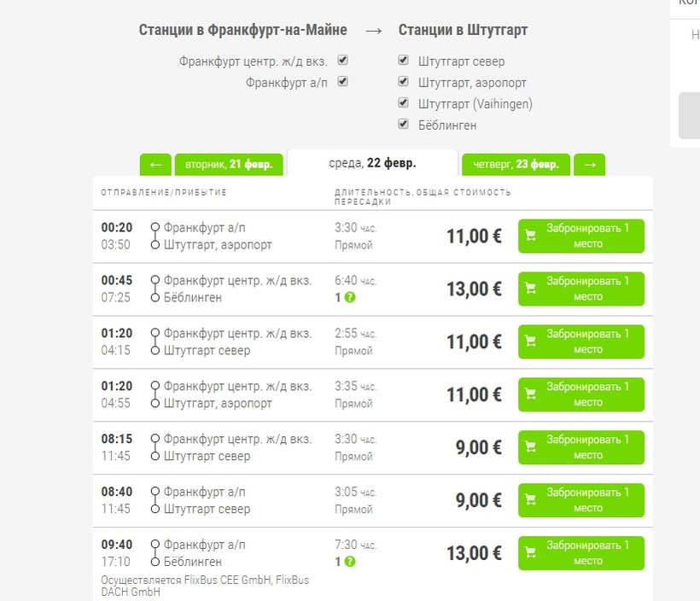700x601 pixels.
Task: Click the left arrow for previous dates
Action: (x=155, y=164)
